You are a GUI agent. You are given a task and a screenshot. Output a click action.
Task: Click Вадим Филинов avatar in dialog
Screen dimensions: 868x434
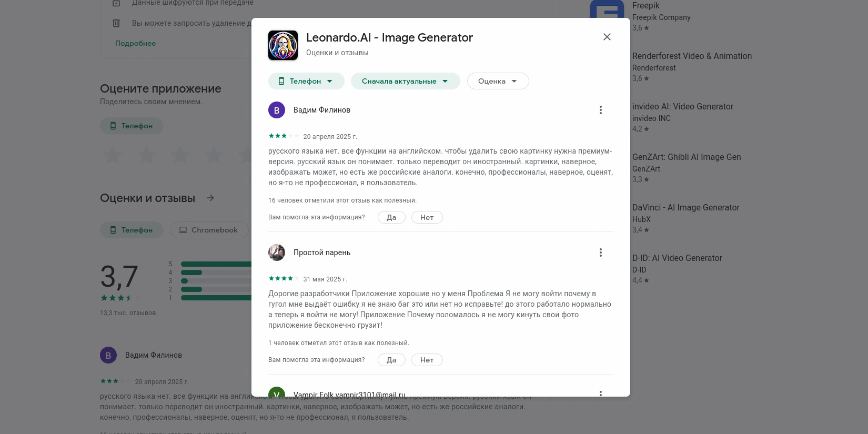[277, 110]
